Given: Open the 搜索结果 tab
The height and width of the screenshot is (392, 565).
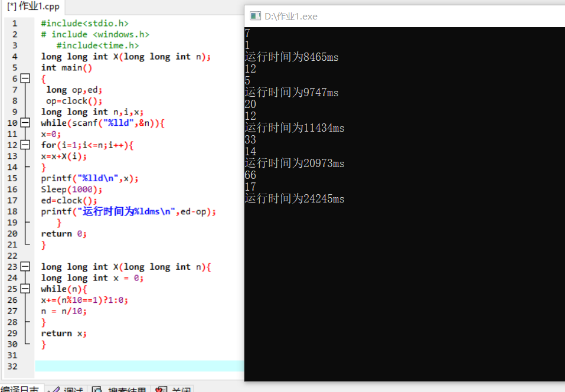Looking at the screenshot, I should click(120, 389).
